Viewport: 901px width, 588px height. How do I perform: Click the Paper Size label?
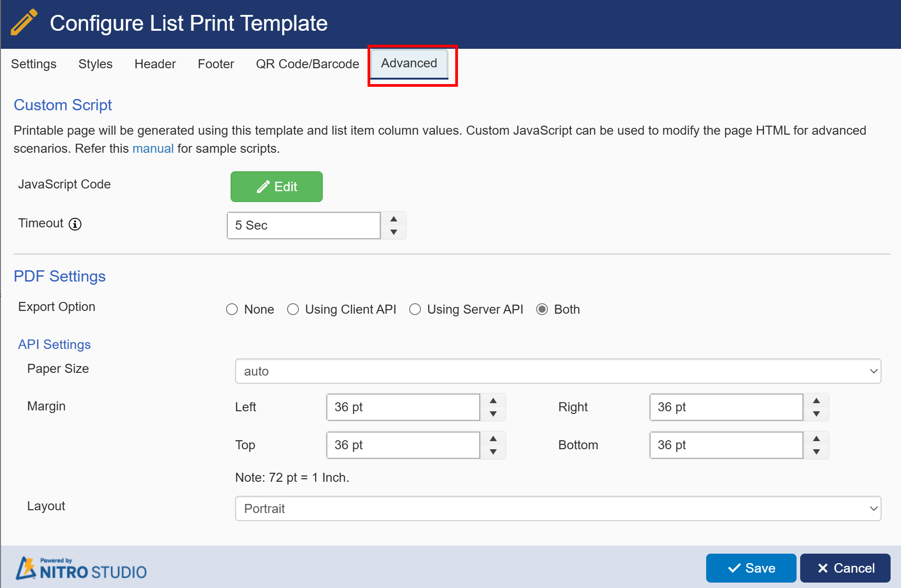[58, 369]
